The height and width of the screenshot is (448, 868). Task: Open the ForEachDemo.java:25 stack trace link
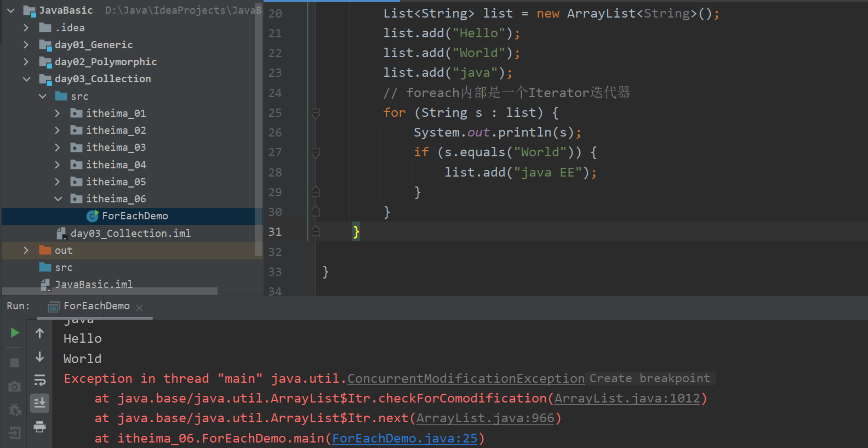coord(405,438)
